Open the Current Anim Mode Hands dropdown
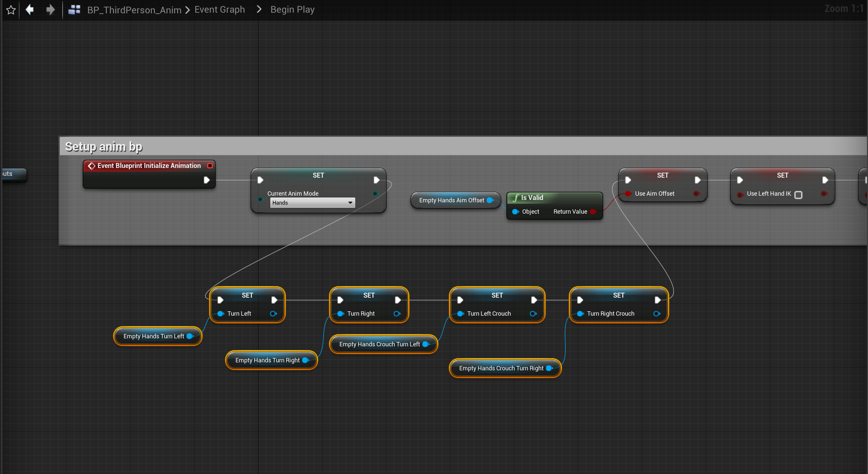This screenshot has height=474, width=868. [312, 203]
